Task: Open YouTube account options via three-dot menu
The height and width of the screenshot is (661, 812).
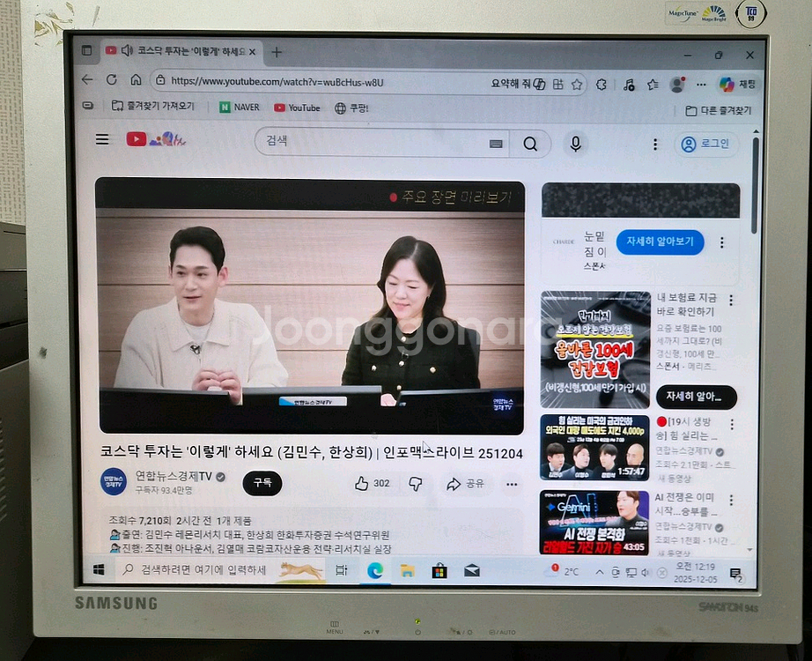Action: [x=653, y=142]
